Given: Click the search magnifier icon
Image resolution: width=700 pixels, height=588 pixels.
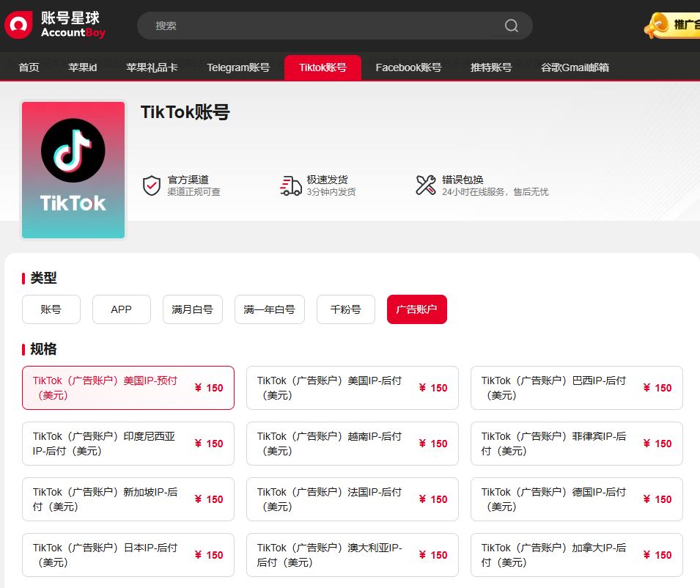Looking at the screenshot, I should (x=511, y=25).
